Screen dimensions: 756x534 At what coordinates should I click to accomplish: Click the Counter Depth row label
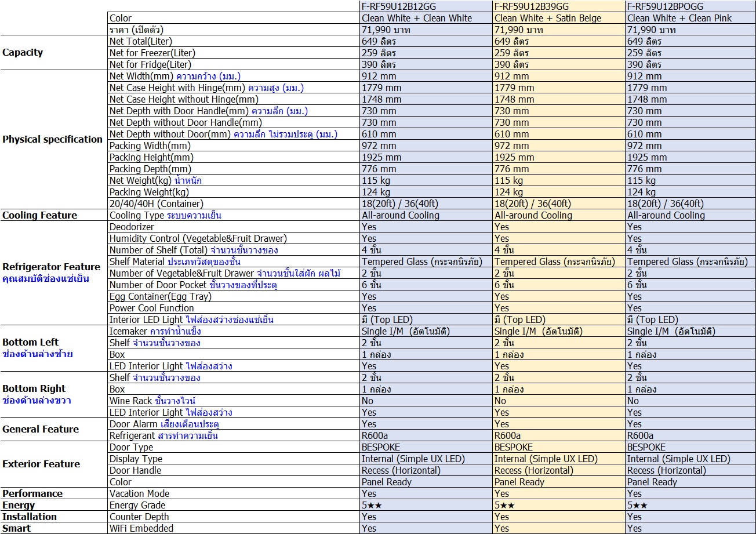click(x=139, y=517)
